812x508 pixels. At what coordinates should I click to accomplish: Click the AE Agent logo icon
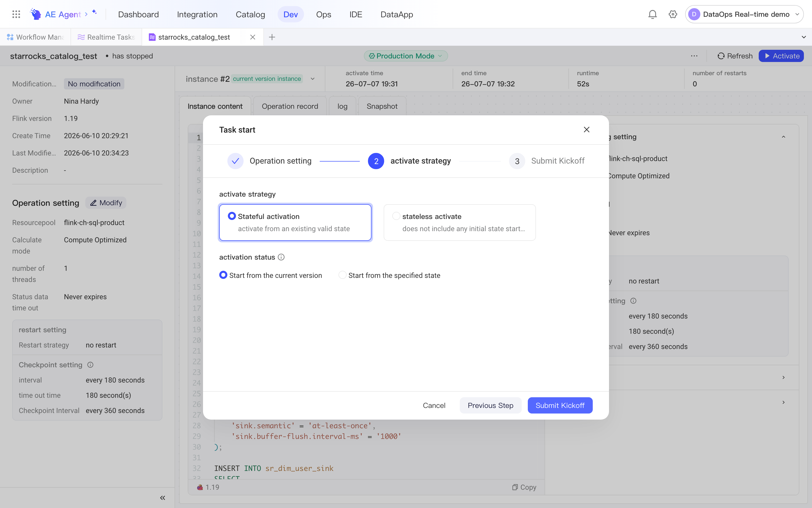click(x=36, y=14)
